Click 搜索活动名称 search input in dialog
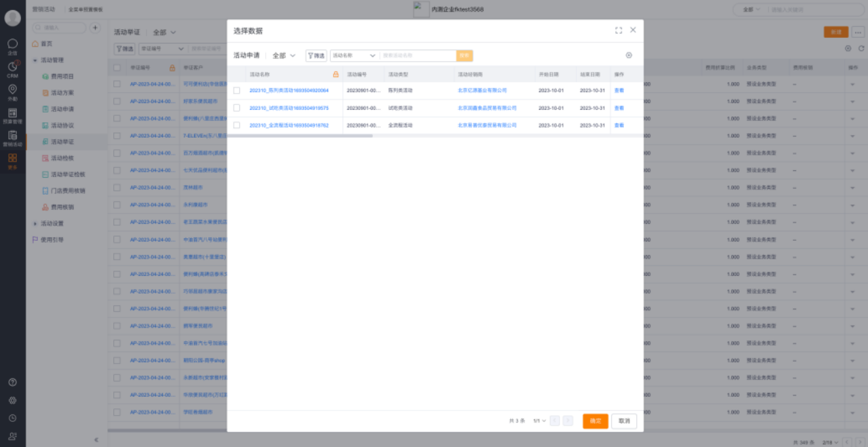868x447 pixels. pyautogui.click(x=417, y=56)
